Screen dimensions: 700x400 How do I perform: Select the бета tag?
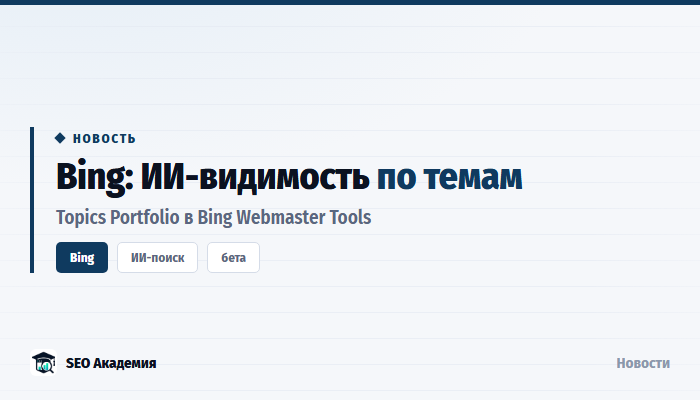tap(233, 258)
